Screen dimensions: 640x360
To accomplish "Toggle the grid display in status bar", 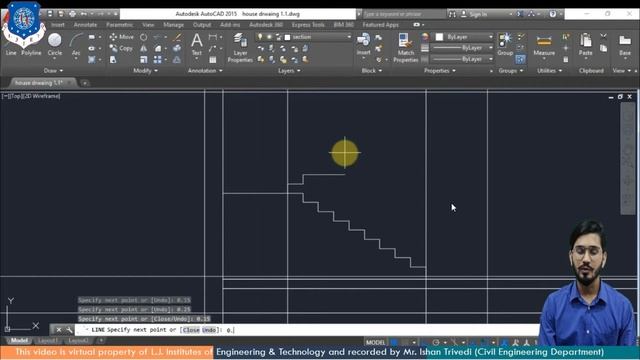I will coord(394,342).
